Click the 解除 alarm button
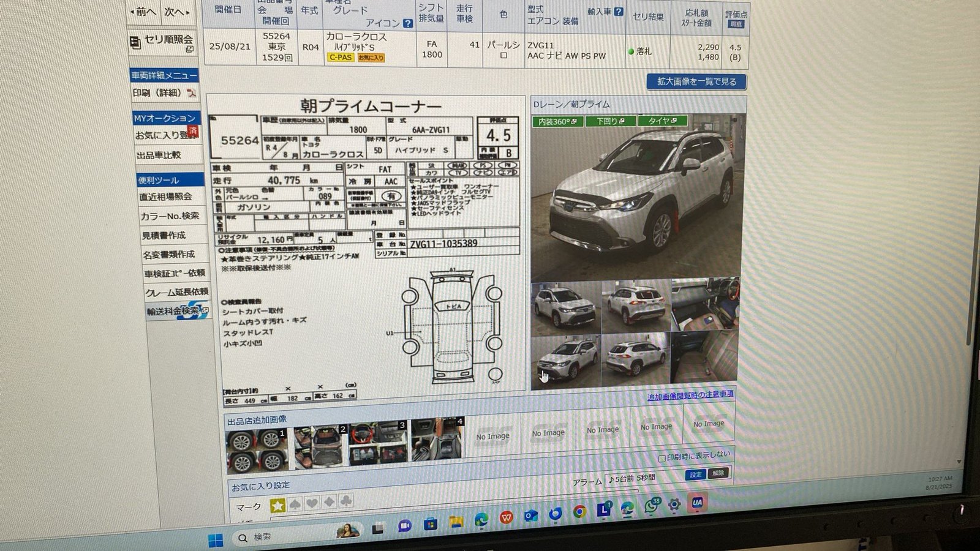The width and height of the screenshot is (980, 551). (x=718, y=473)
